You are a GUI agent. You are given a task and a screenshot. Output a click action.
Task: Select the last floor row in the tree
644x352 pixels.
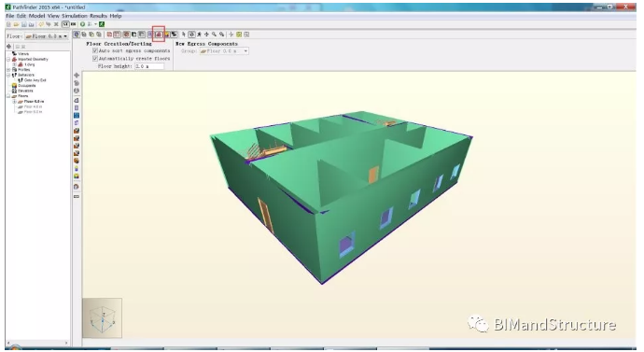coord(33,112)
